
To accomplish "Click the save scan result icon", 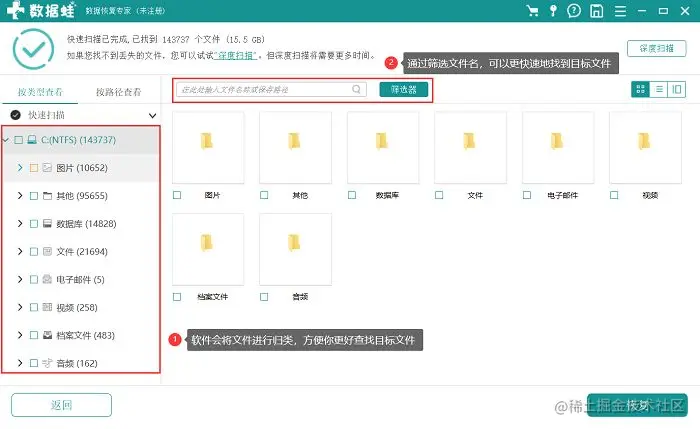I will (596, 11).
